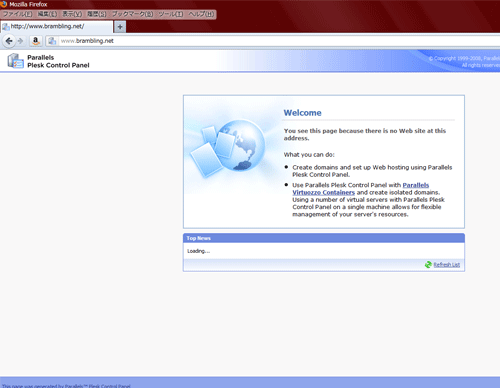The image size is (500, 388).
Task: Click the What you can do: text
Action: (309, 155)
